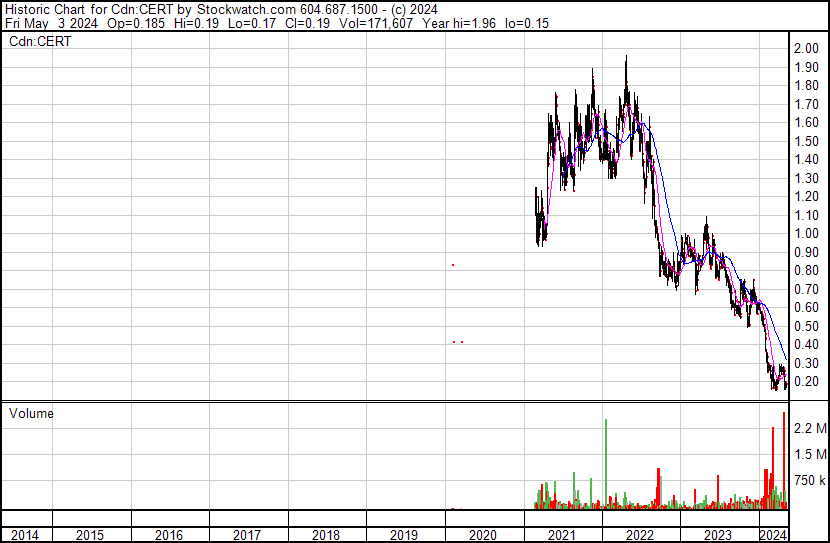Select the 2022 year label on time axis
The height and width of the screenshot is (543, 830).
[x=639, y=535]
